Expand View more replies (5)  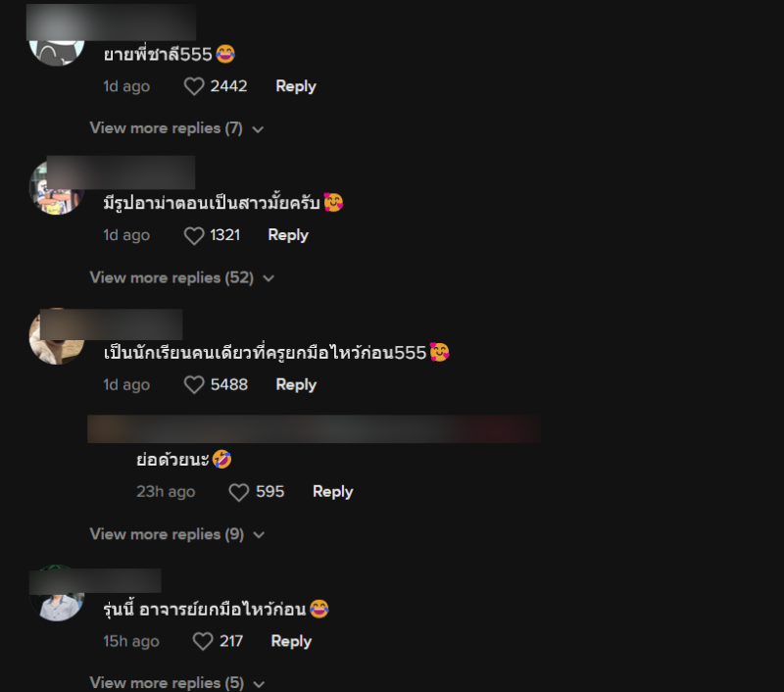coord(177,683)
